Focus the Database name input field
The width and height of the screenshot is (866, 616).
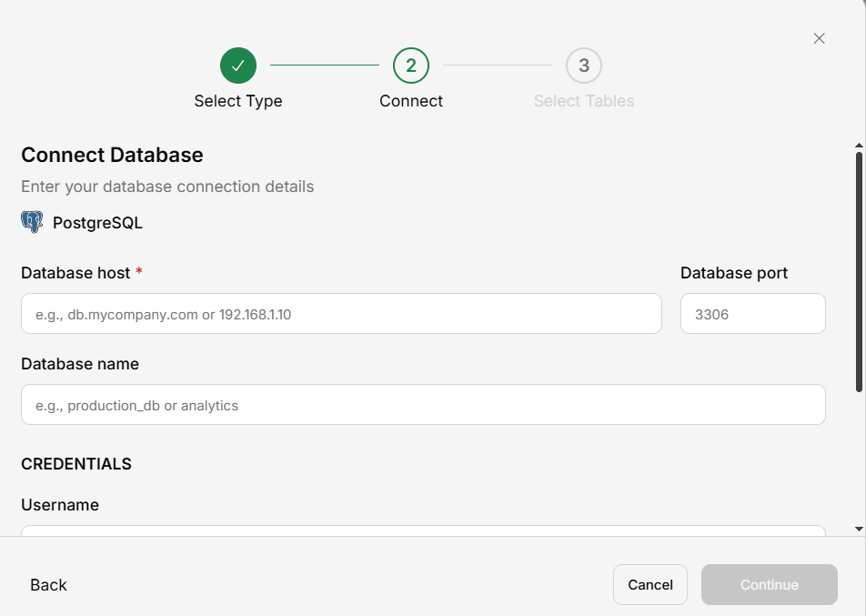point(423,405)
